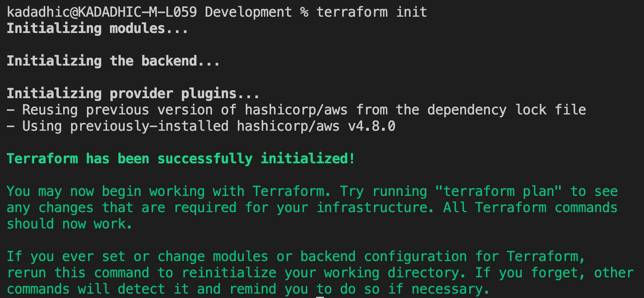Click the 'terraform init' command text

point(372,12)
